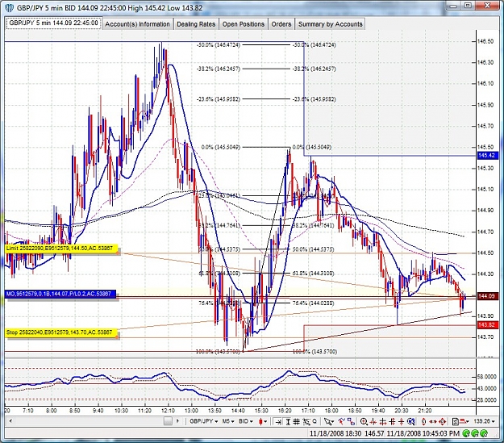Expand the cursor tool dropdown arrow

point(333,422)
